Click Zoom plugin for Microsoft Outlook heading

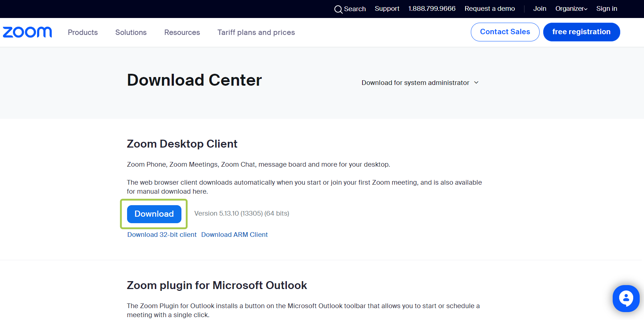point(217,285)
